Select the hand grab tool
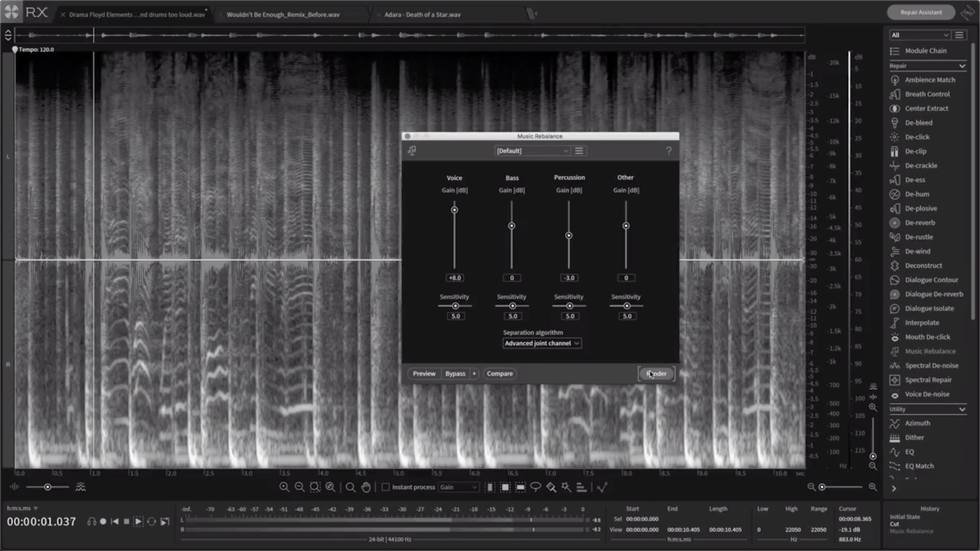Screen dimensions: 980x551 pyautogui.click(x=366, y=487)
